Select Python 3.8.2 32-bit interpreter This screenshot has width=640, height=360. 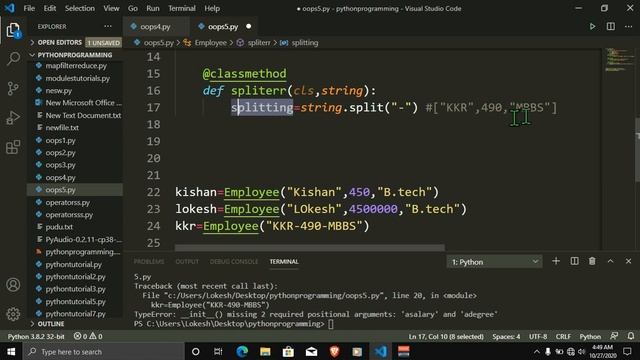(x=36, y=336)
